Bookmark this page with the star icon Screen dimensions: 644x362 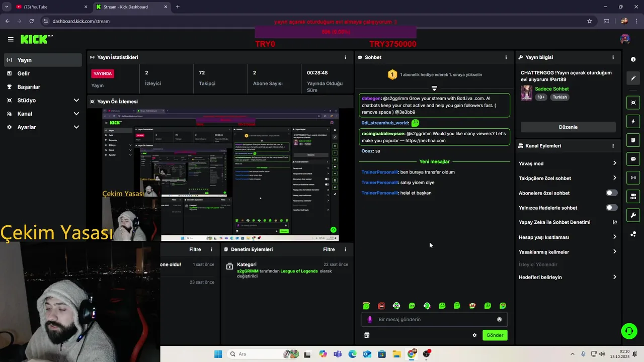pyautogui.click(x=590, y=21)
